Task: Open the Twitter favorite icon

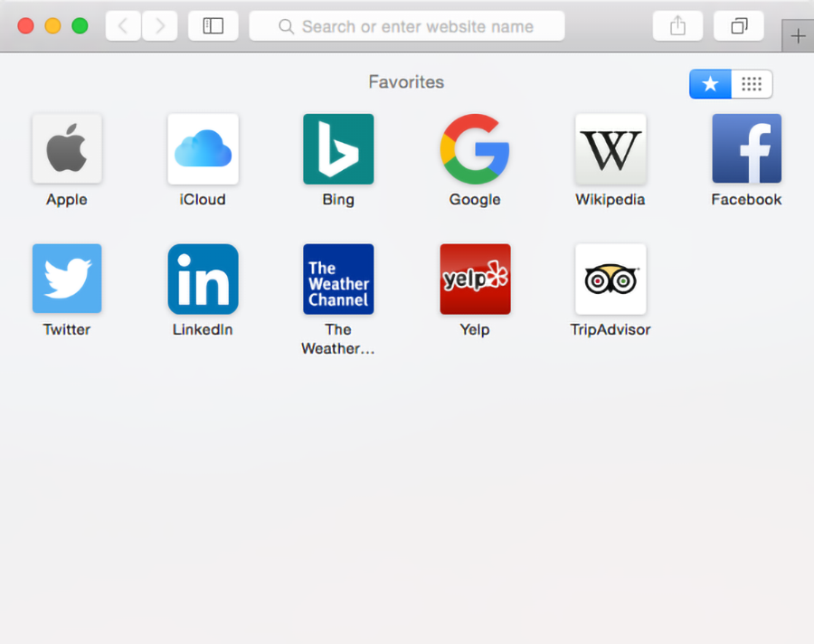Action: tap(67, 279)
